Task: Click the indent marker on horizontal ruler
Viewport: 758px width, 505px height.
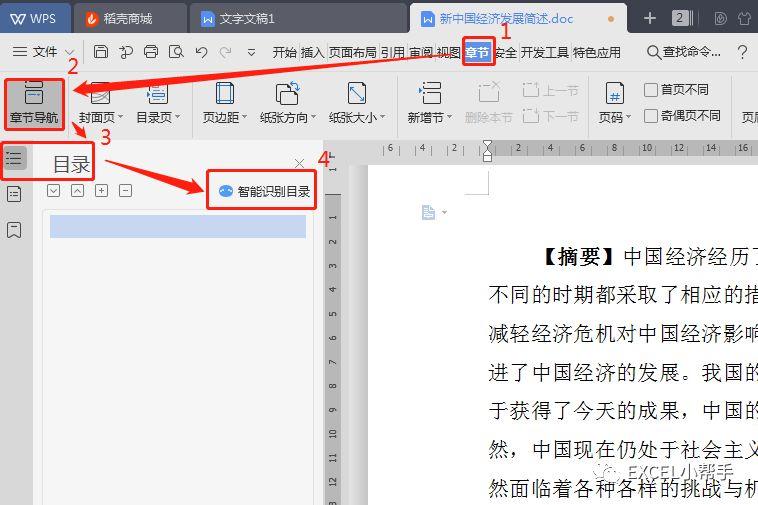Action: [x=487, y=151]
